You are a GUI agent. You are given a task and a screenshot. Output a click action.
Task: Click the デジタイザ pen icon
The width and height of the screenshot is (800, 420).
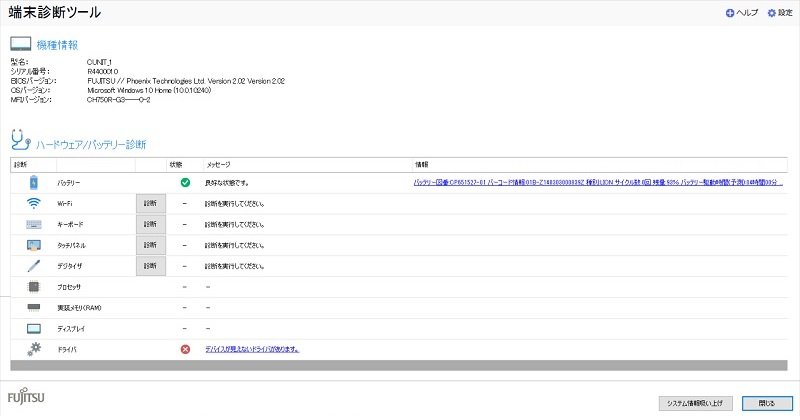tap(34, 266)
